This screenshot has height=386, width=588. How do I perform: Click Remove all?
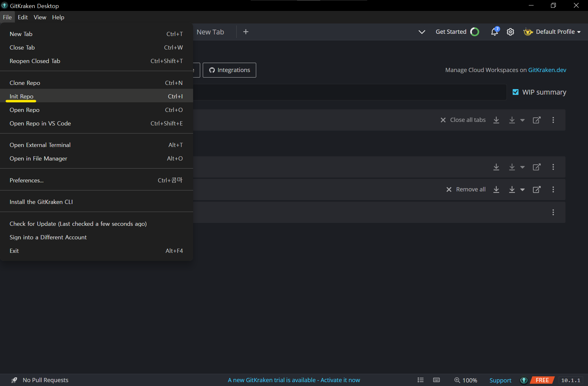point(471,189)
